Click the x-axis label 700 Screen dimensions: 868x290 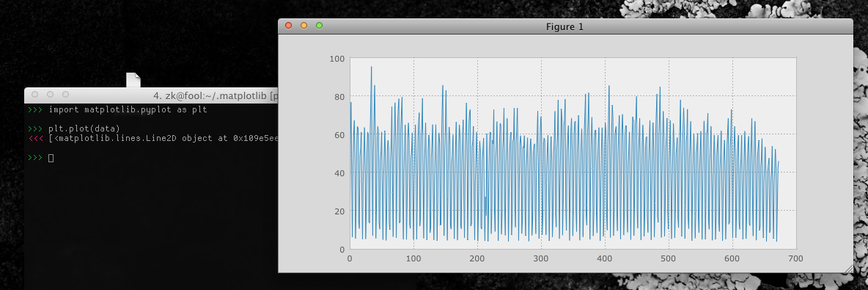[x=796, y=258]
